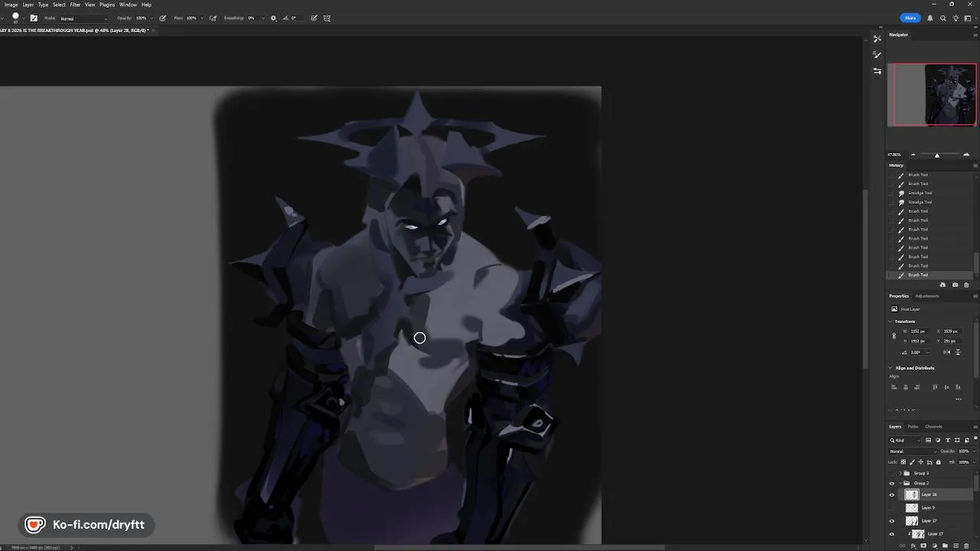The image size is (980, 551).
Task: Expand the Group 3 folder
Action: 900,473
